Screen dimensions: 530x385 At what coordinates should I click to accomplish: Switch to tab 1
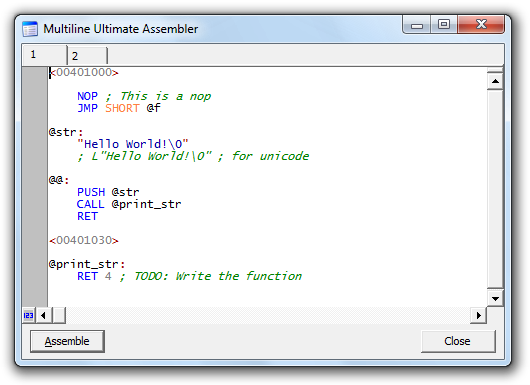44,55
